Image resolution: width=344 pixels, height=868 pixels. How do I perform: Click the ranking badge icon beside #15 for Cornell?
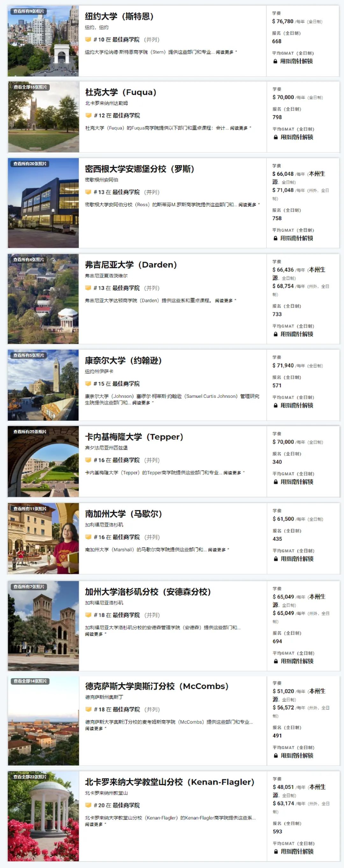click(88, 383)
